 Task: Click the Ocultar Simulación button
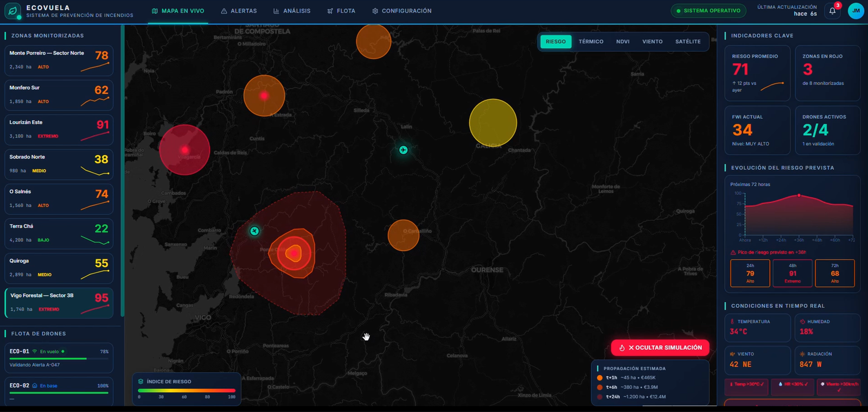[660, 348]
